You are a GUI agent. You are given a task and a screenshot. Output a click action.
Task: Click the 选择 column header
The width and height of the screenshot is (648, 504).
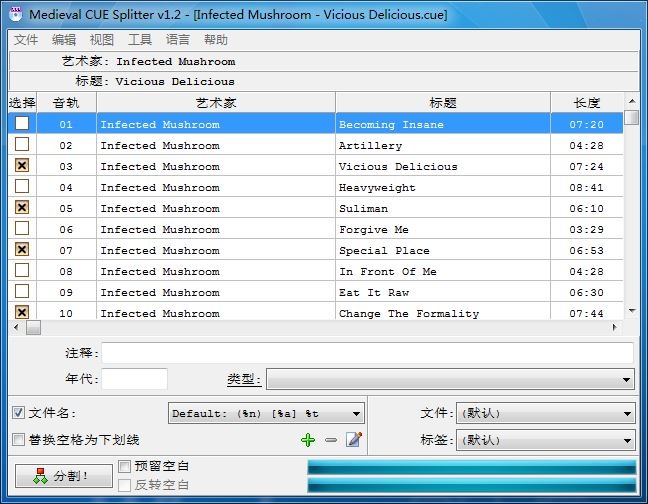tap(22, 102)
